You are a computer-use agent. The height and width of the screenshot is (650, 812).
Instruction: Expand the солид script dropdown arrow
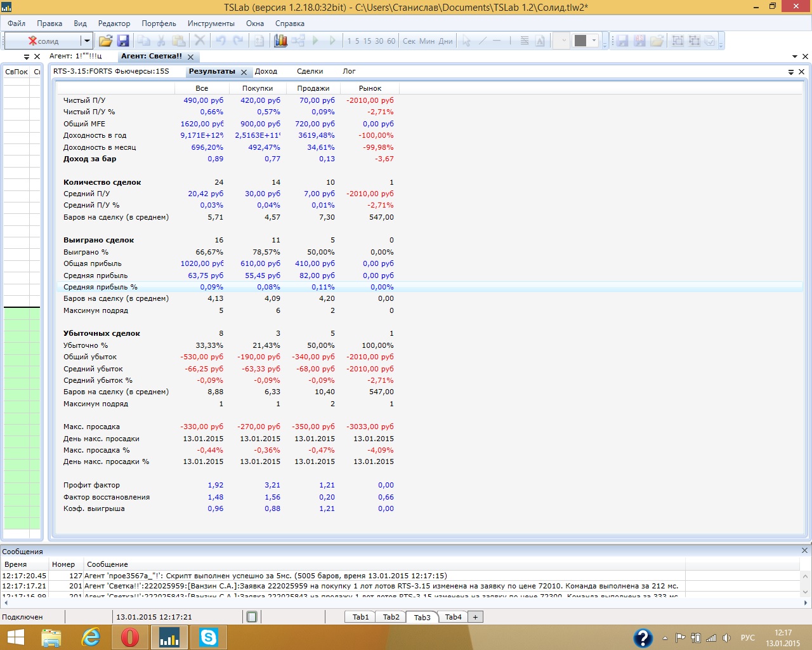(x=86, y=41)
